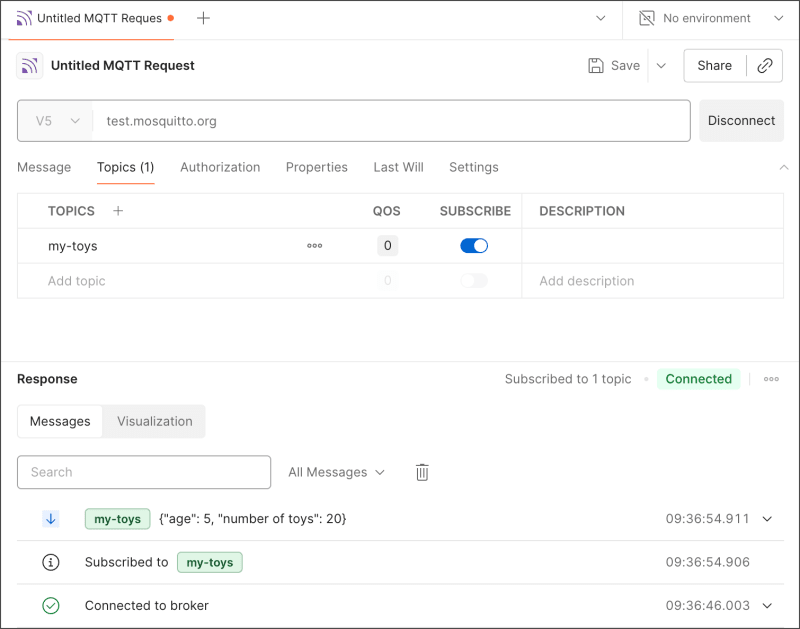
Task: Enable subscribe on the Add topic row
Action: [x=473, y=281]
